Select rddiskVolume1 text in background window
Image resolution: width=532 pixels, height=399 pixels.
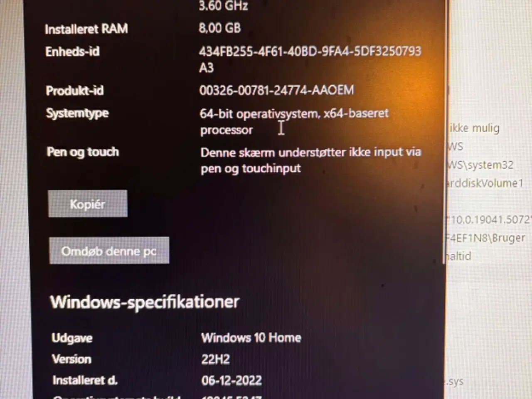[485, 183]
